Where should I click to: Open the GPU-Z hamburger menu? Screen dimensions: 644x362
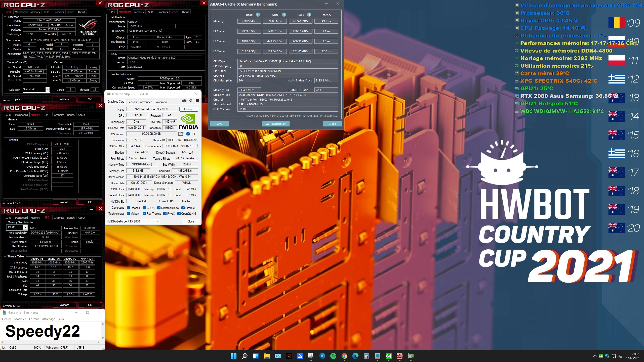197,101
